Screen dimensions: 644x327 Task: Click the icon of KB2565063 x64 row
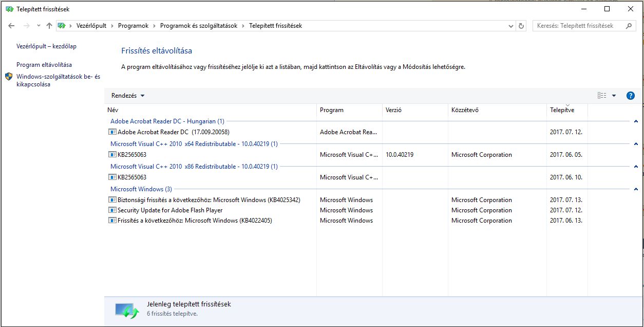[x=112, y=155]
